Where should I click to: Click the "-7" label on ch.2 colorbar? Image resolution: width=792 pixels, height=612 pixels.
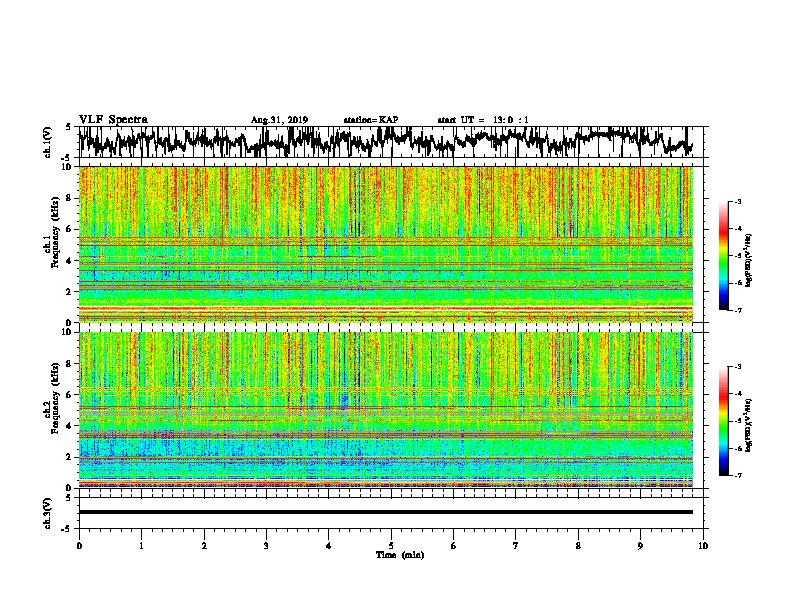(737, 476)
